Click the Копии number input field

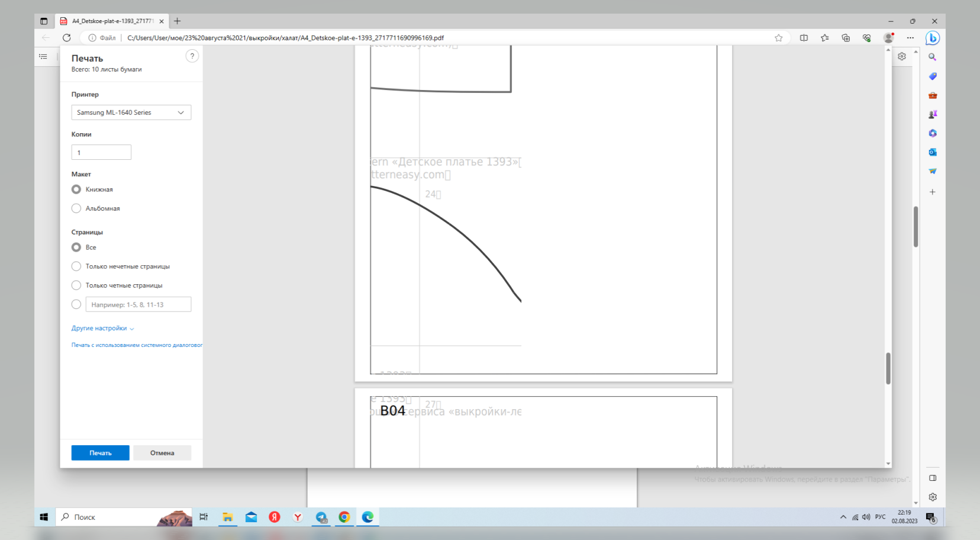pos(101,153)
